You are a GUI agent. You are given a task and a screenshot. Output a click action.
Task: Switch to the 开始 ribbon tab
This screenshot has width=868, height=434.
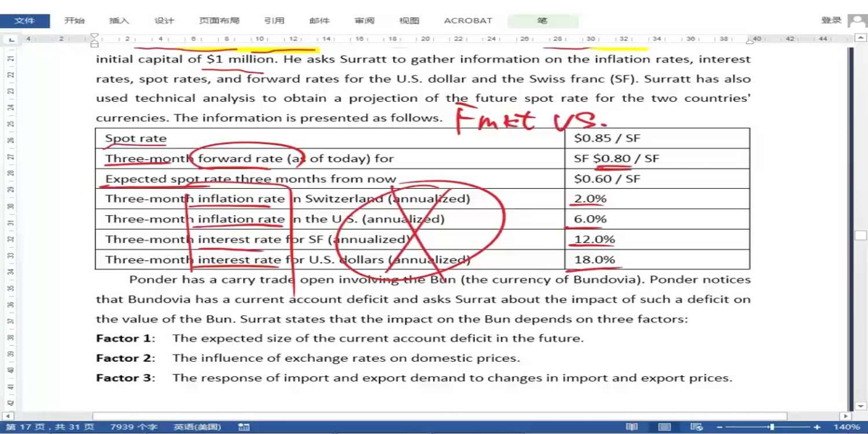tap(74, 21)
